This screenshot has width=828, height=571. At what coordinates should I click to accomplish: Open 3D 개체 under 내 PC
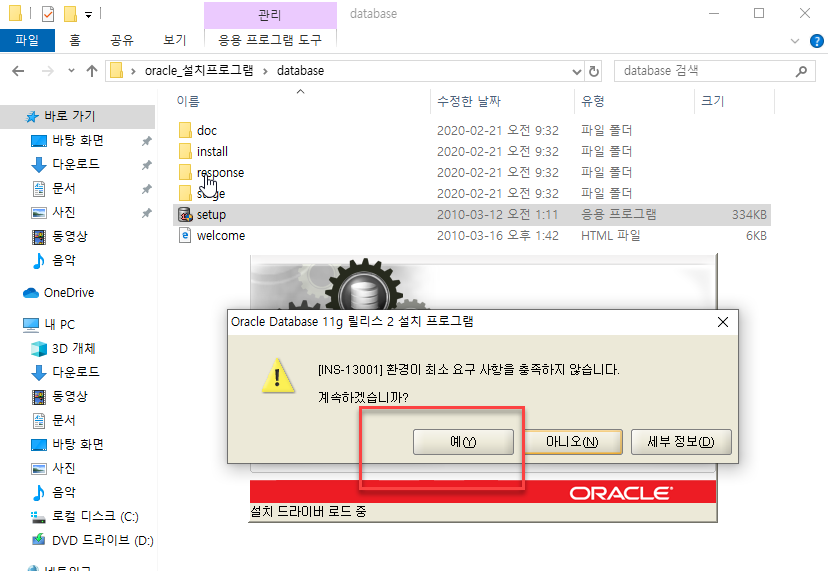coord(73,349)
